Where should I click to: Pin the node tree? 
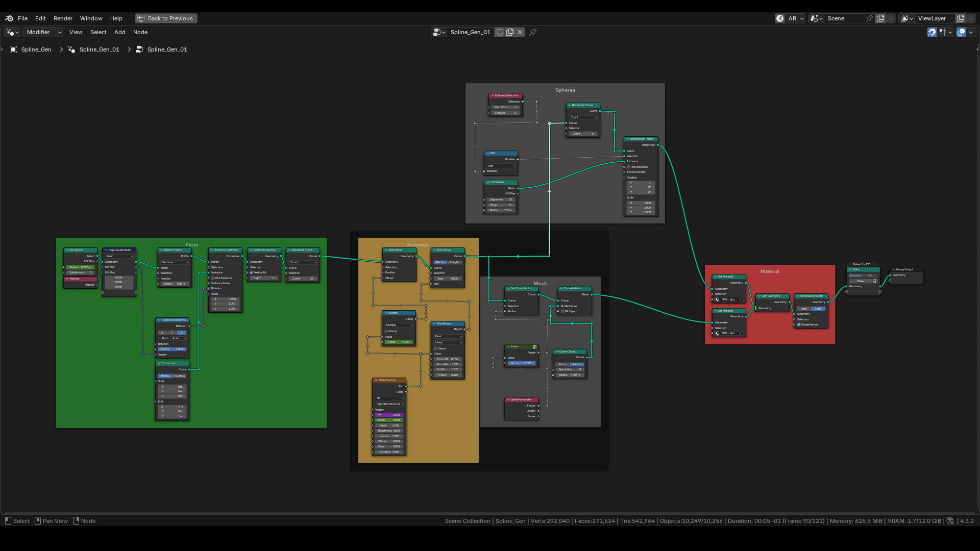pos(533,32)
